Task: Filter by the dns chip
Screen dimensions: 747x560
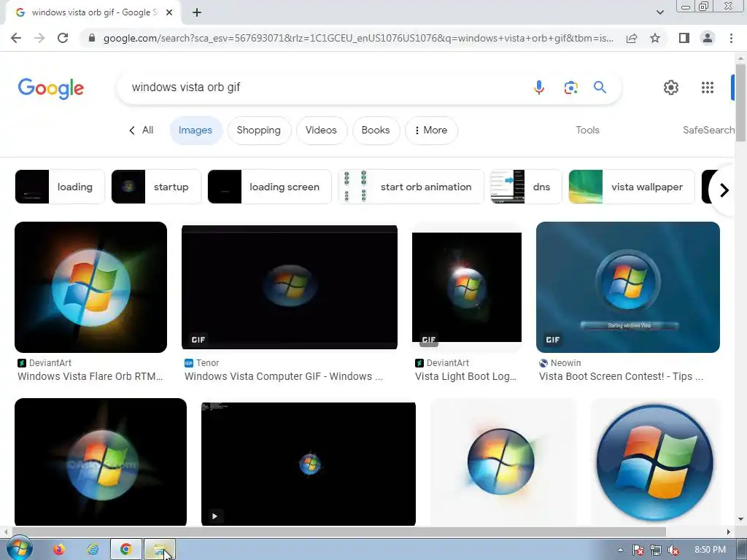Action: (x=527, y=187)
